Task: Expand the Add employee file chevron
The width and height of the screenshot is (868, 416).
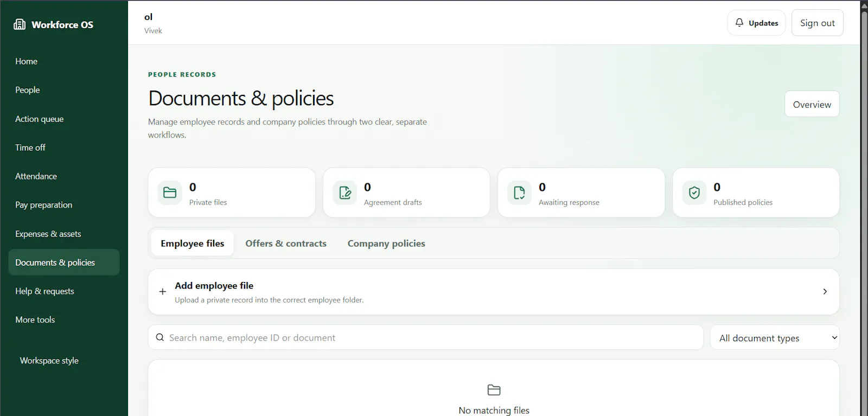Action: coord(825,292)
